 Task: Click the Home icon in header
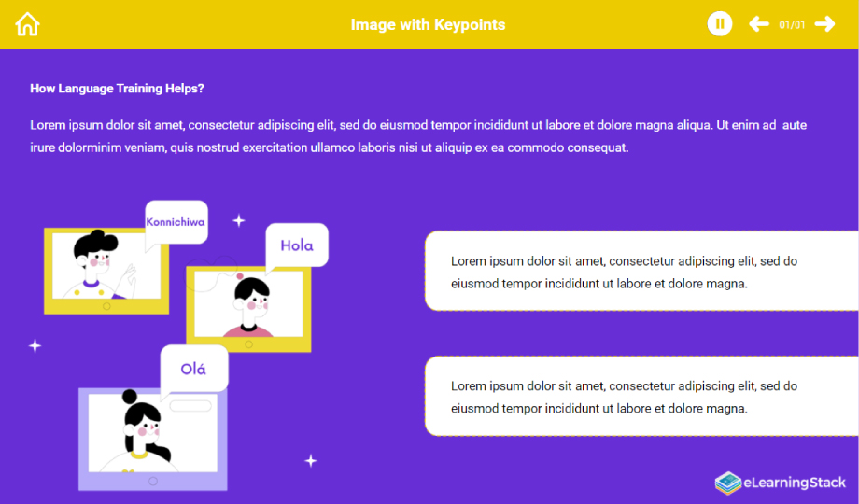[x=28, y=24]
